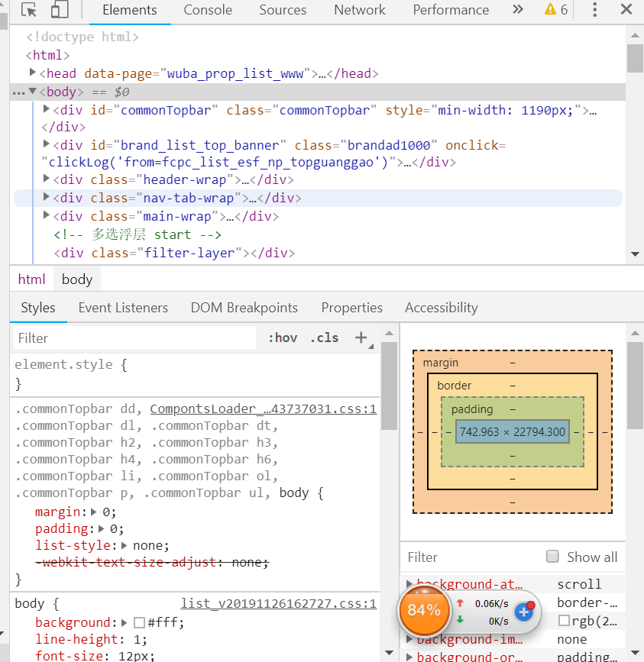The width and height of the screenshot is (644, 662).
Task: Show more DevTools tabs via chevron
Action: click(518, 10)
